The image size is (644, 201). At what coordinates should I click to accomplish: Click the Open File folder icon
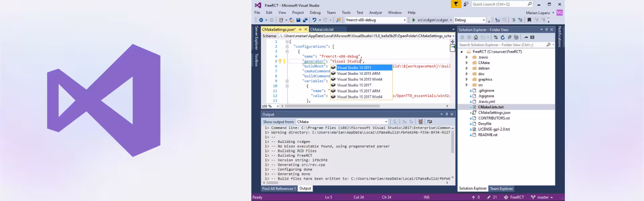pos(291,20)
